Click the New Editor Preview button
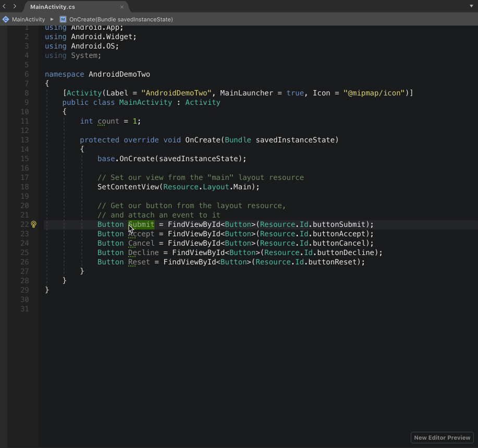 [x=442, y=438]
